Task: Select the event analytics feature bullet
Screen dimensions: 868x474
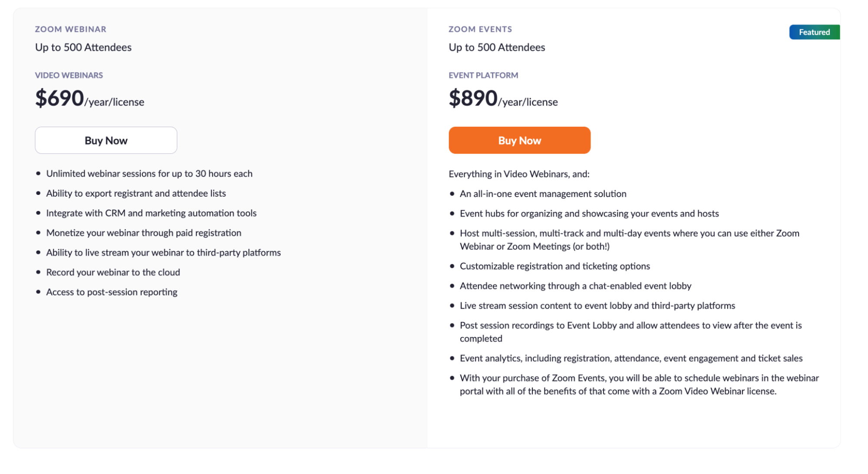Action: [631, 358]
